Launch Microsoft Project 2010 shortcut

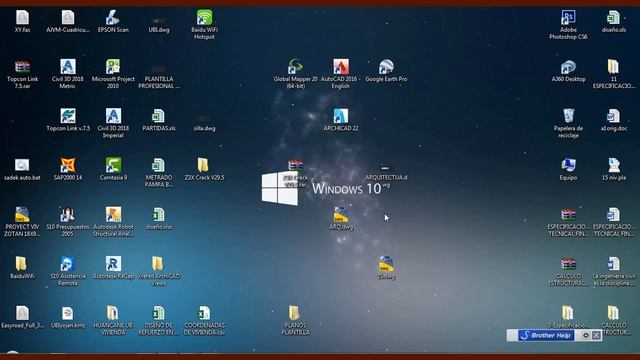point(113,67)
